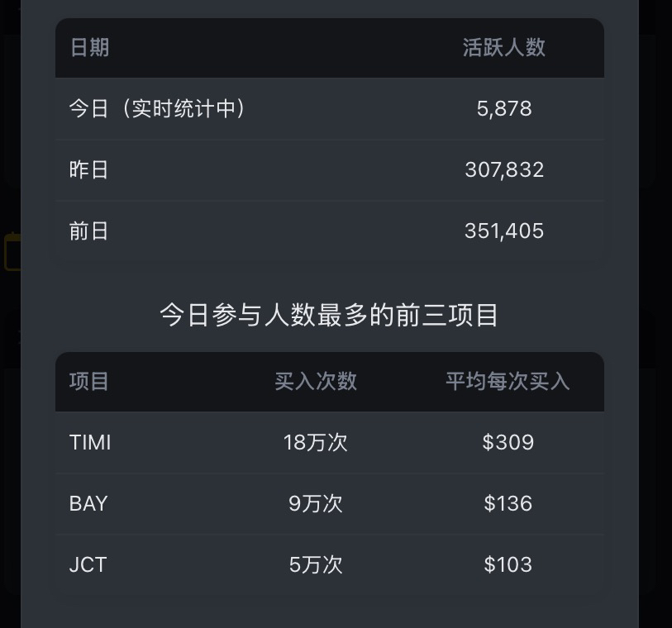Click the 日期 column header

pyautogui.click(x=89, y=48)
